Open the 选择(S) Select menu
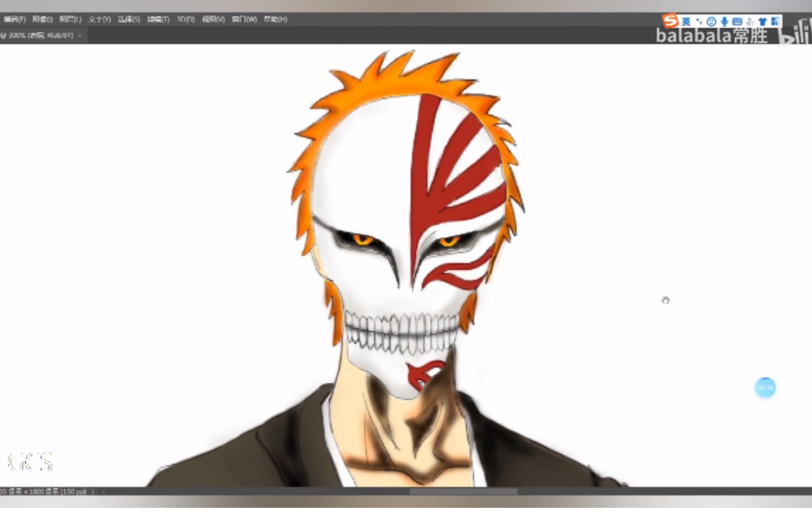 [129, 19]
